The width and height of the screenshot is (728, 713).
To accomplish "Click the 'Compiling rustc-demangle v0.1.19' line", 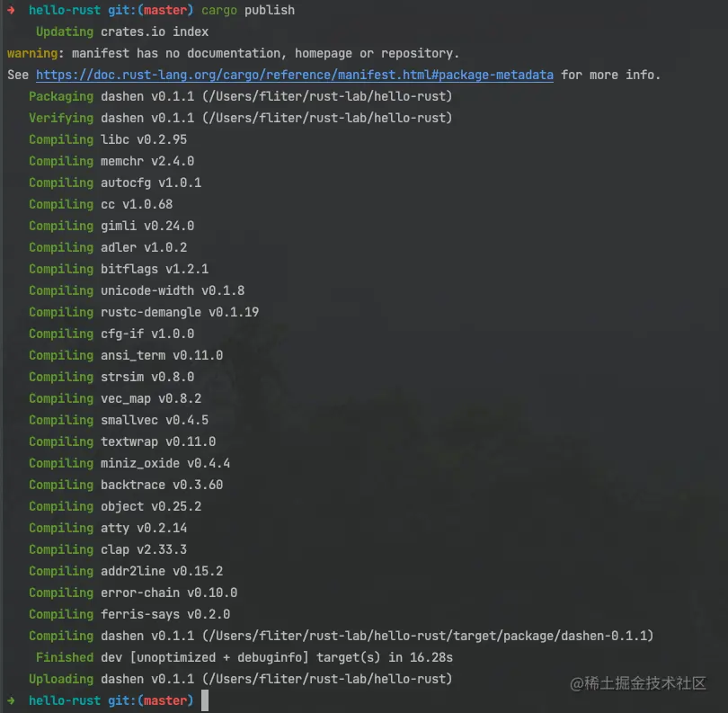I will [x=144, y=312].
